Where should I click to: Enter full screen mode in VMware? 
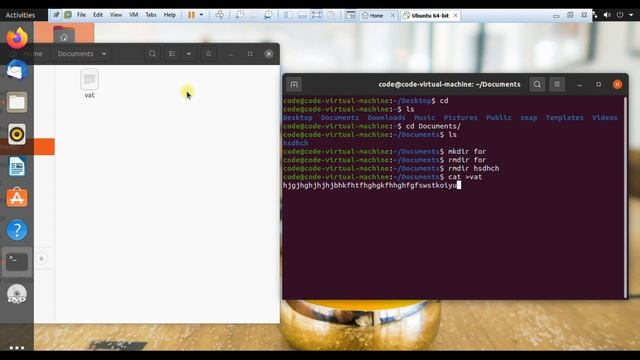click(x=316, y=15)
